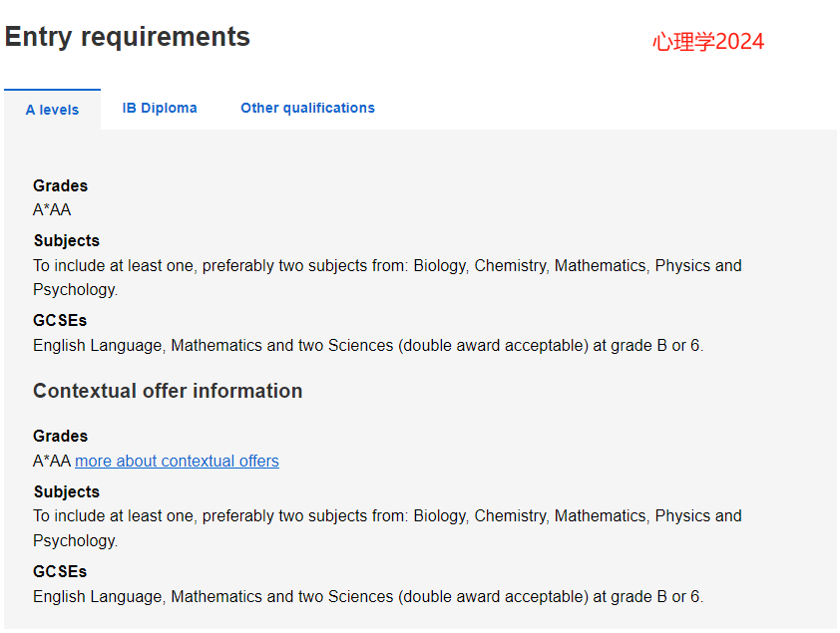Click the contextual offer Grades label

pyautogui.click(x=61, y=436)
